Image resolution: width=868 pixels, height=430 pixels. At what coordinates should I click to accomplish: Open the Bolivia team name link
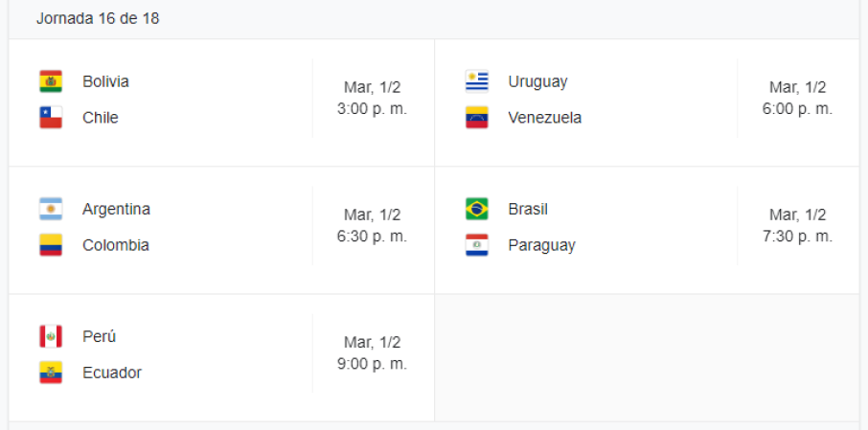[105, 81]
